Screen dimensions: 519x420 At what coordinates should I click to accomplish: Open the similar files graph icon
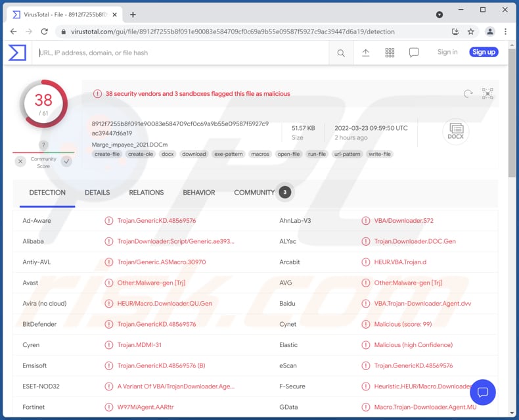[487, 94]
